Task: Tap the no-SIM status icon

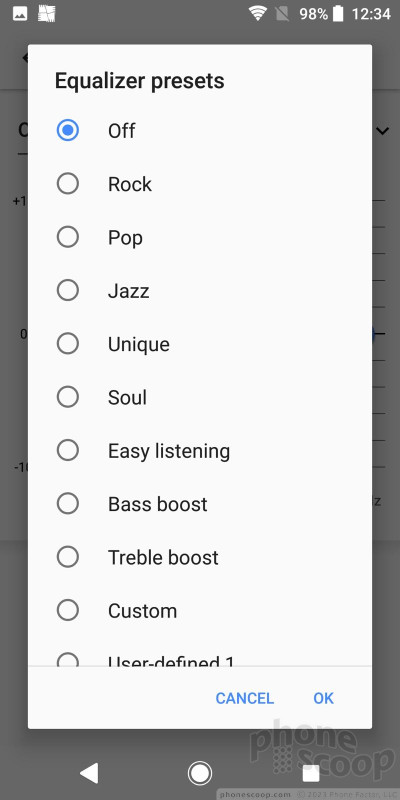Action: tap(282, 14)
